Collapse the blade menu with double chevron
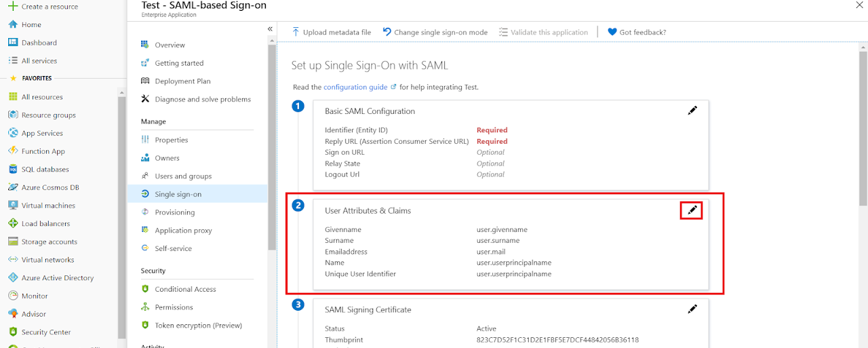This screenshot has height=348, width=868. (270, 29)
